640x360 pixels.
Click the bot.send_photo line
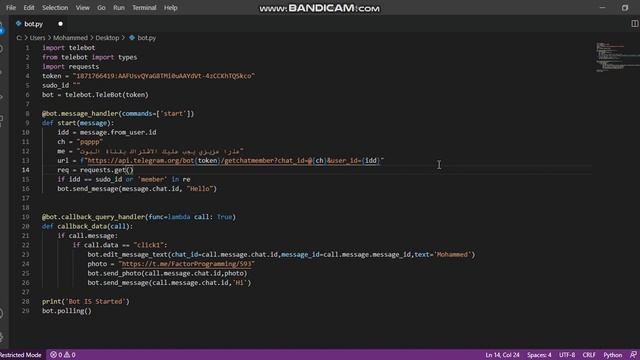point(167,273)
